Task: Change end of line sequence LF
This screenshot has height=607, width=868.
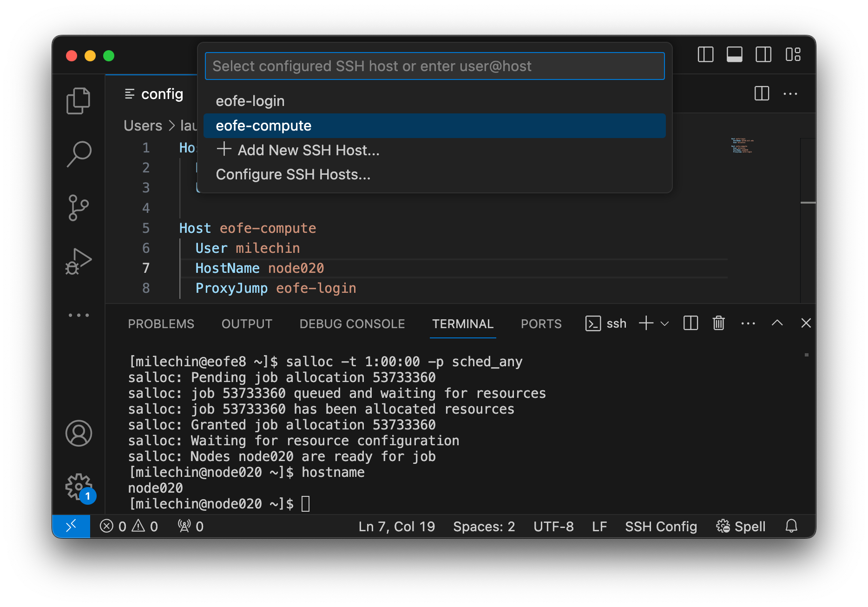Action: (x=599, y=527)
